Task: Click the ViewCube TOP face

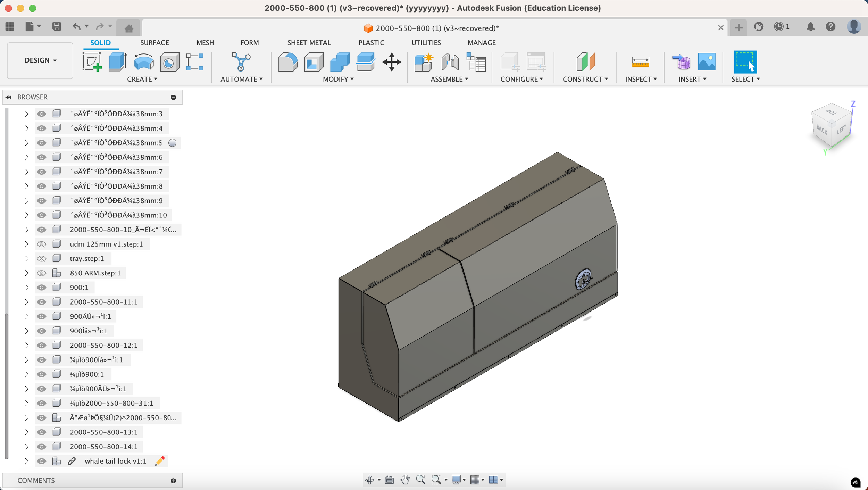Action: [x=831, y=112]
